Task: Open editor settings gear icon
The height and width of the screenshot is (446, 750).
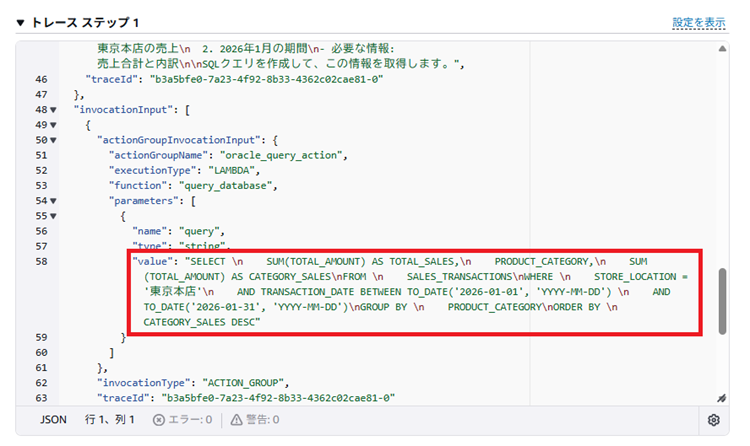Action: click(714, 421)
